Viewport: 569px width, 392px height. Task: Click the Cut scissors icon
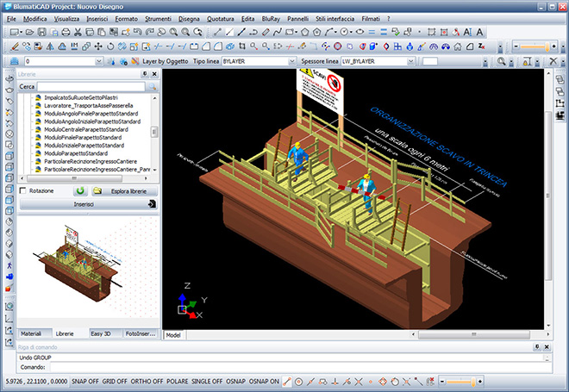(78, 32)
